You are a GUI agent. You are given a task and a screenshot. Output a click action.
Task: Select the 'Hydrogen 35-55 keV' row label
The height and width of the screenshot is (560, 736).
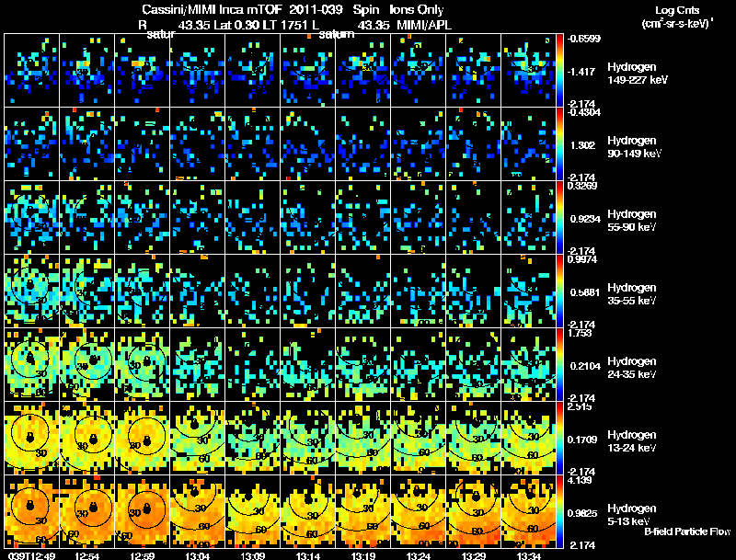click(x=632, y=294)
